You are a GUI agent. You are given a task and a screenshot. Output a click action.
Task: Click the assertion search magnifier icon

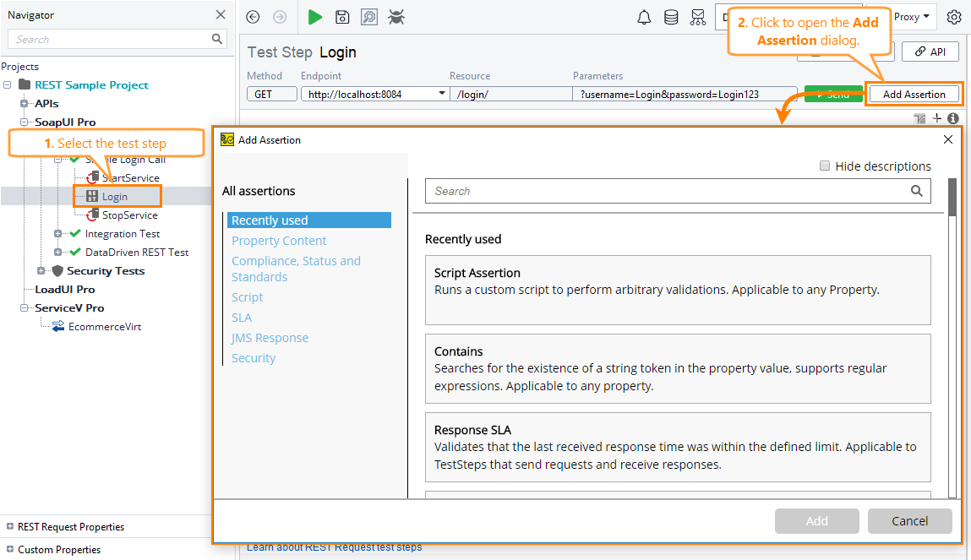click(917, 191)
